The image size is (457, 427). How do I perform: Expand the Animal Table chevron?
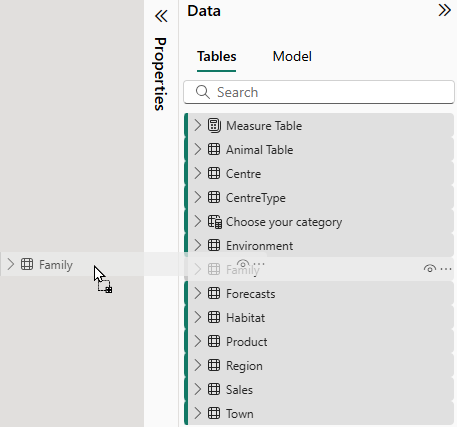coord(198,150)
